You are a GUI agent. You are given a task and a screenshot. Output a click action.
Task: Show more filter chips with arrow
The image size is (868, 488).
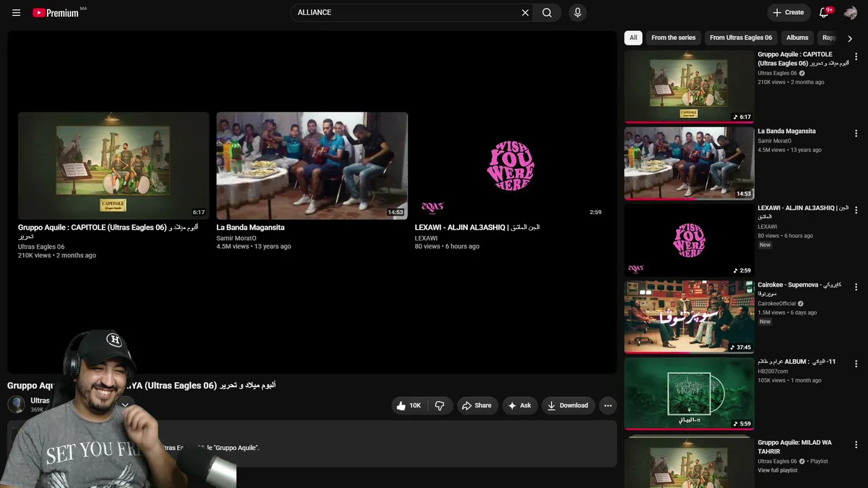850,39
